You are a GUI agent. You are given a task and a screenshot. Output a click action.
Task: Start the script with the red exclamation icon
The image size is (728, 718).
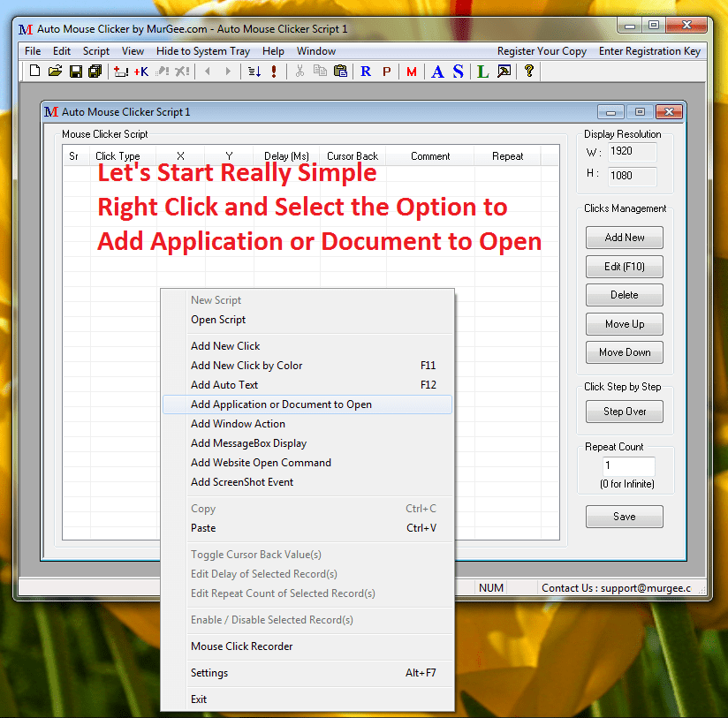[x=271, y=72]
